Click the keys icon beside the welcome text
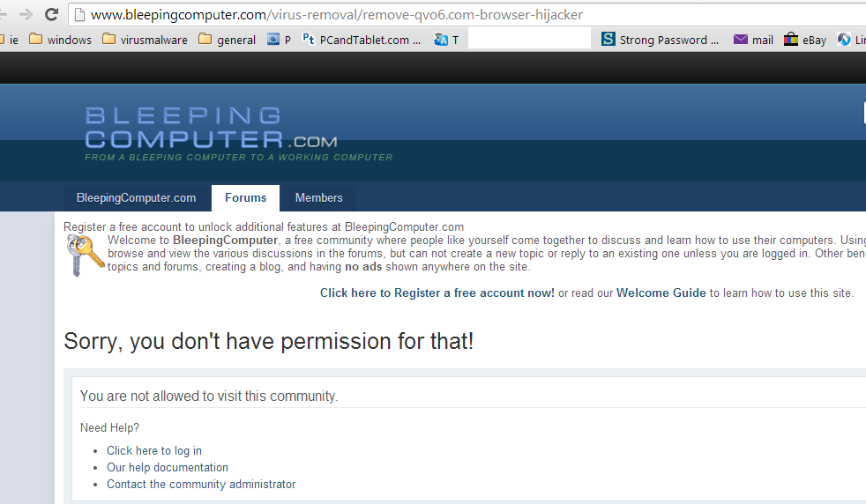866x504 pixels. click(x=85, y=255)
